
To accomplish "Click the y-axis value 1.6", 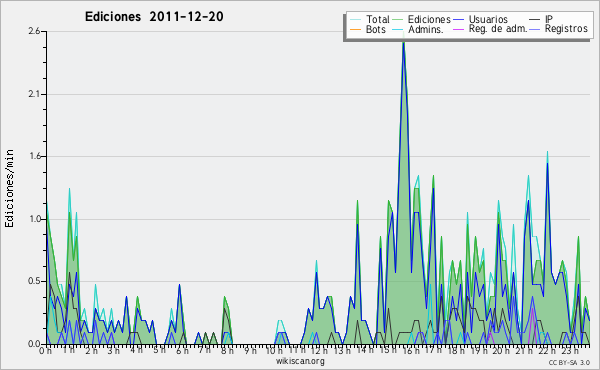I will (x=34, y=156).
